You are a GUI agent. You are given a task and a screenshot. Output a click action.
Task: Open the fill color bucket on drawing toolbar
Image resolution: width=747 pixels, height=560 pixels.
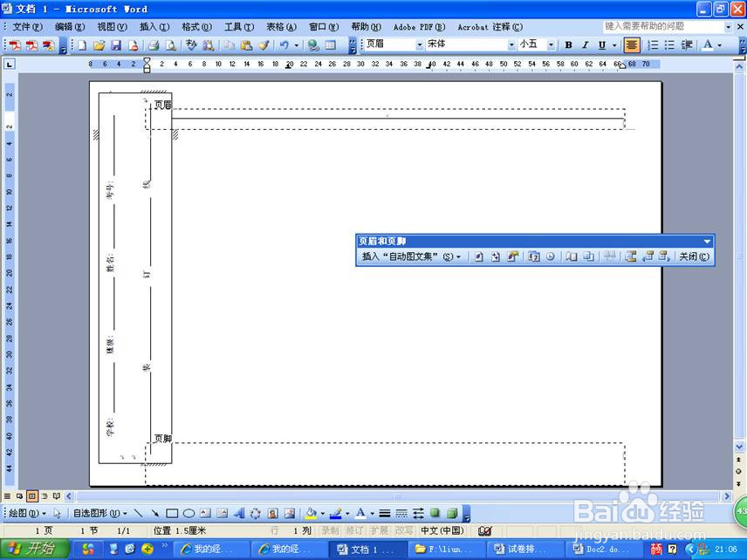311,513
